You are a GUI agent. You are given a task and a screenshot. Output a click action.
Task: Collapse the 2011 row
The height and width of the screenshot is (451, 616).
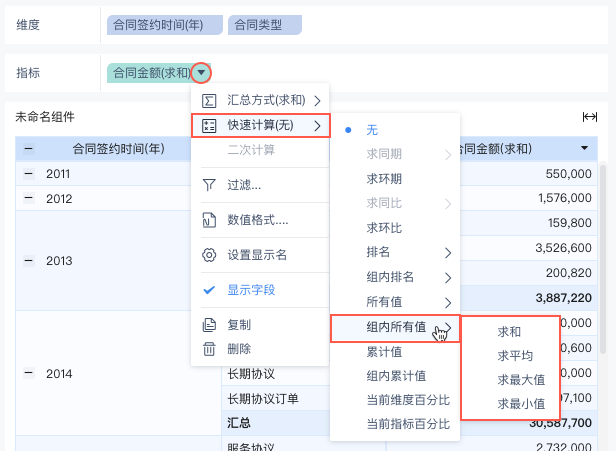pos(29,173)
